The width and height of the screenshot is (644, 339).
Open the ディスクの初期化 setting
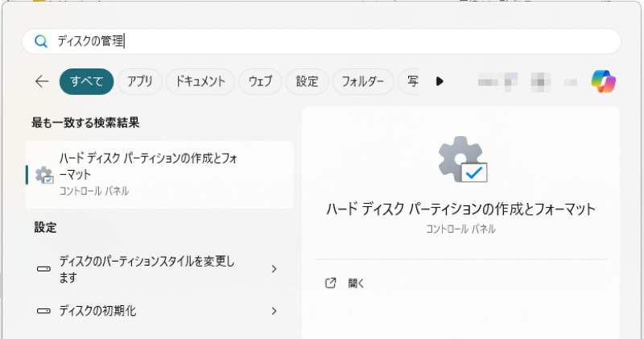pos(159,311)
